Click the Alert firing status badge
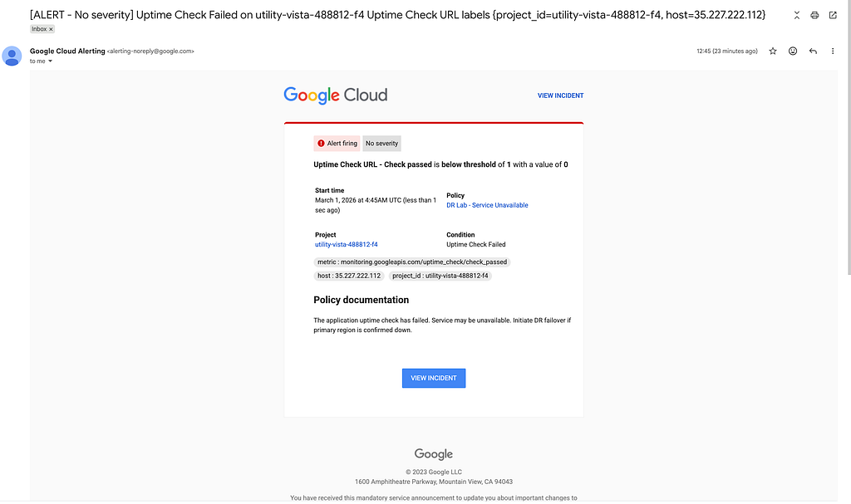The width and height of the screenshot is (851, 504). click(337, 143)
